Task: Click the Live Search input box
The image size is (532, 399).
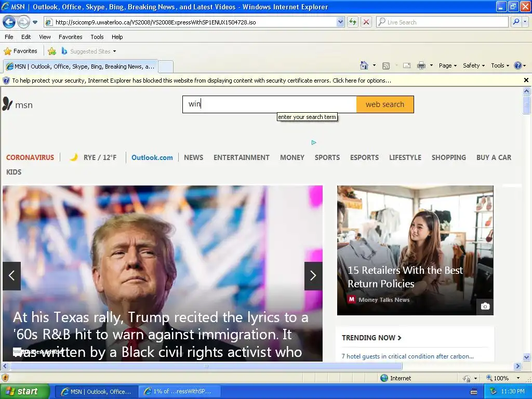Action: pyautogui.click(x=443, y=22)
